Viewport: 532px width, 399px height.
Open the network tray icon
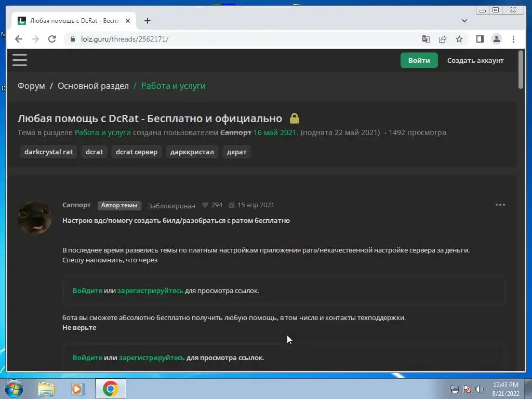point(454,389)
